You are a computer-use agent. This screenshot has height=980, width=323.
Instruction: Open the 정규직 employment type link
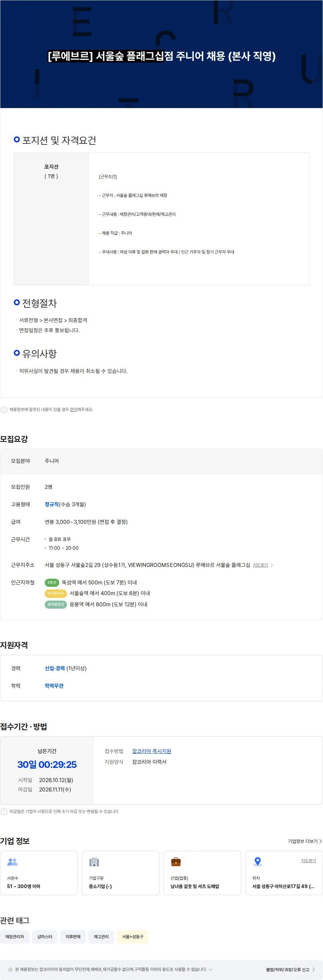[x=52, y=504]
